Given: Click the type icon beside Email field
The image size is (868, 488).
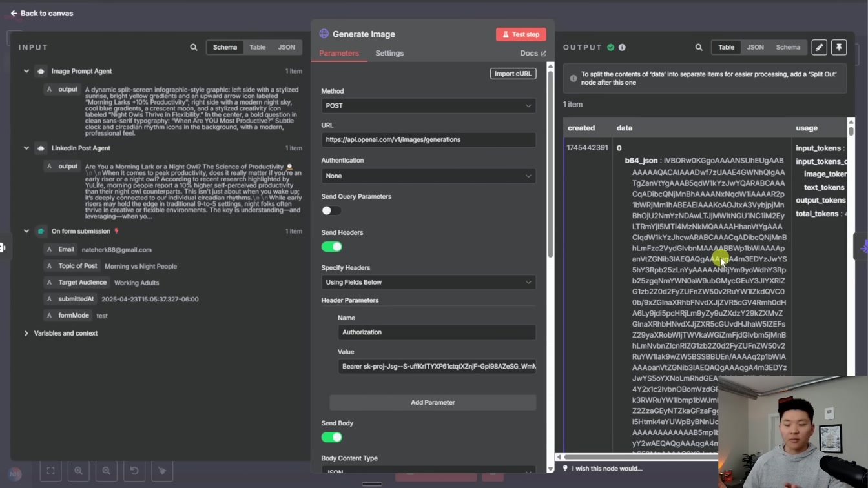Looking at the screenshot, I should [x=49, y=249].
